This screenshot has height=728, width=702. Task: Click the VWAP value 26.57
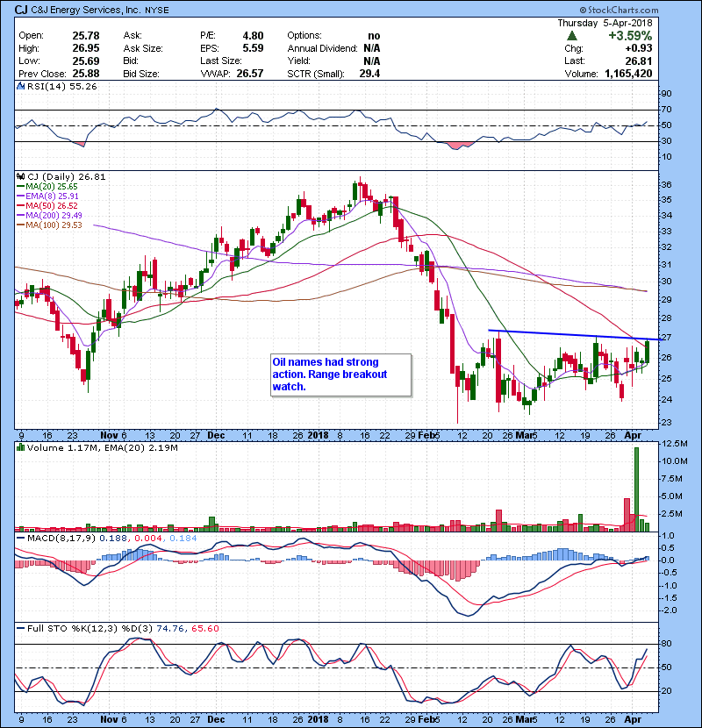[250, 74]
